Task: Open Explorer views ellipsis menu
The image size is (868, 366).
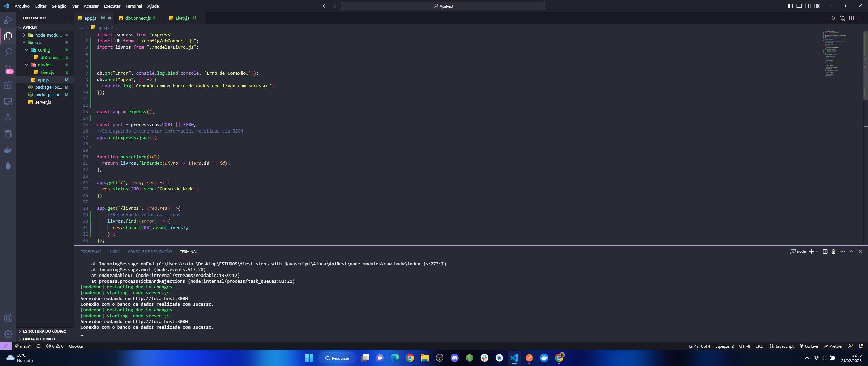Action: point(66,18)
